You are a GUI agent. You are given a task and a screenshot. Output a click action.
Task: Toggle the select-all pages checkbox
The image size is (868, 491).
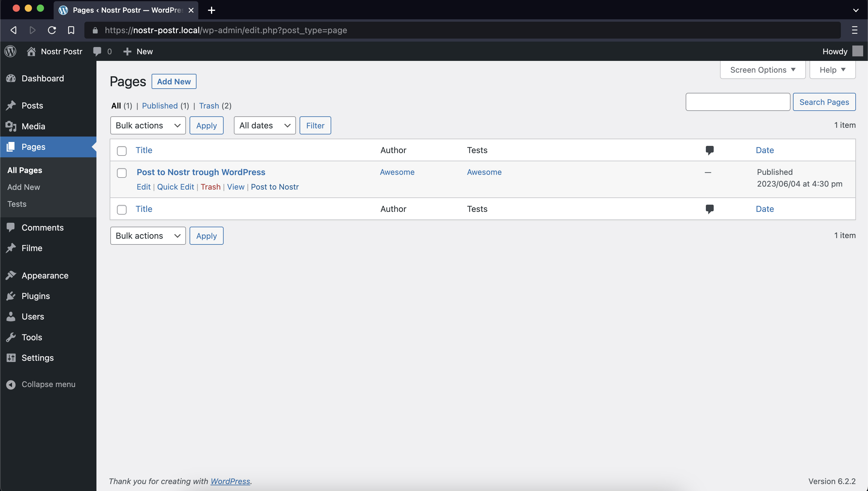pos(122,150)
